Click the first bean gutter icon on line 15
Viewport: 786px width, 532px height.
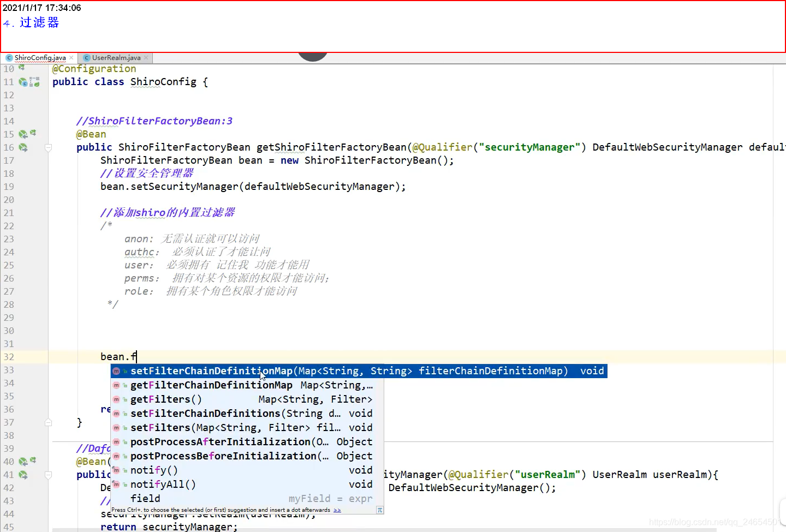tap(23, 134)
